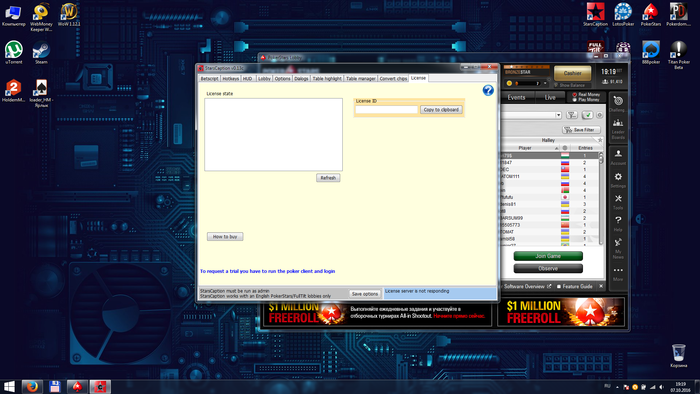Viewport: 700px width, 394px height.
Task: Switch to Table highlight tab
Action: (x=327, y=79)
